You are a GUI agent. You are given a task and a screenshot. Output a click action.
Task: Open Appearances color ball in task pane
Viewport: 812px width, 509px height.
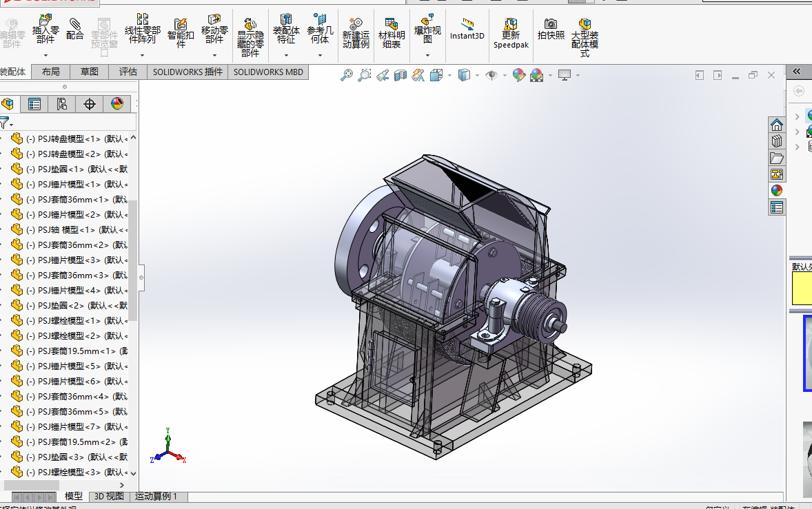click(776, 190)
